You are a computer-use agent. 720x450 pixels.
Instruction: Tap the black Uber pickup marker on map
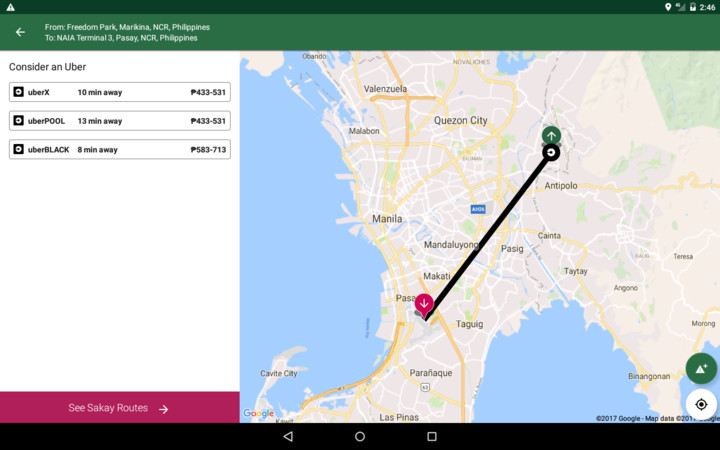click(x=551, y=152)
